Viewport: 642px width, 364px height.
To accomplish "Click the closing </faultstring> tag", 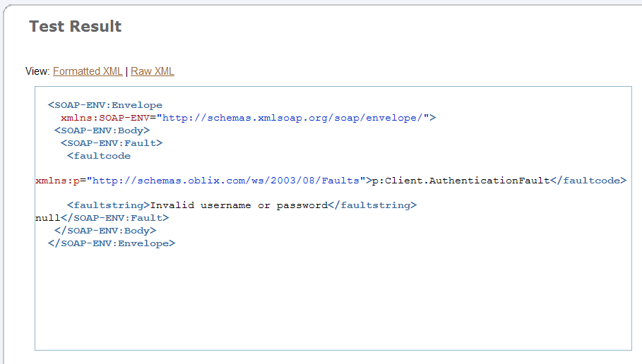I will 373,205.
